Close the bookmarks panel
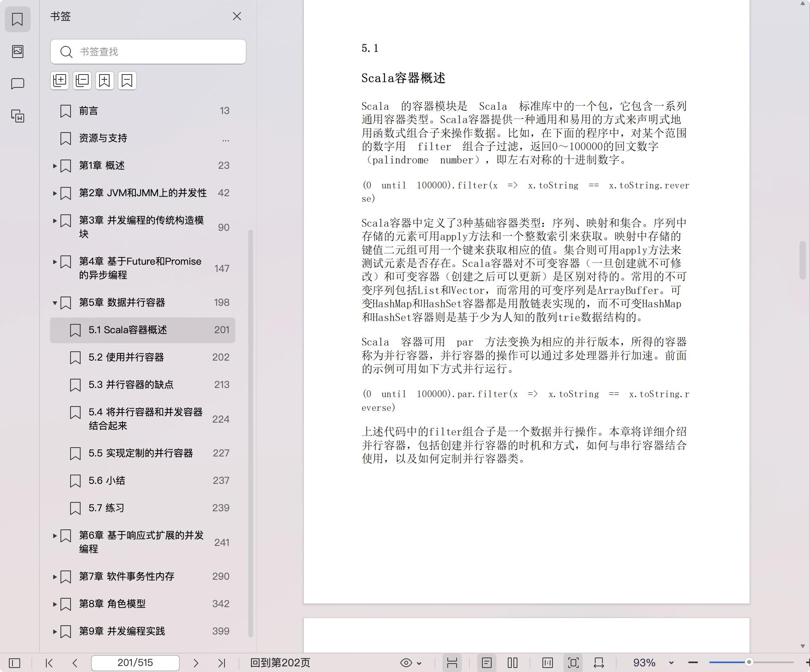810x672 pixels. (x=237, y=16)
